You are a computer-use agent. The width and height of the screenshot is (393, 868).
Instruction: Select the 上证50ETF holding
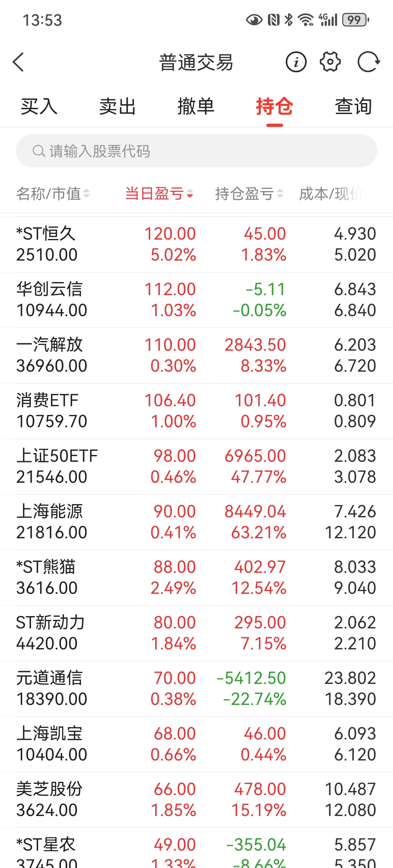tap(196, 466)
